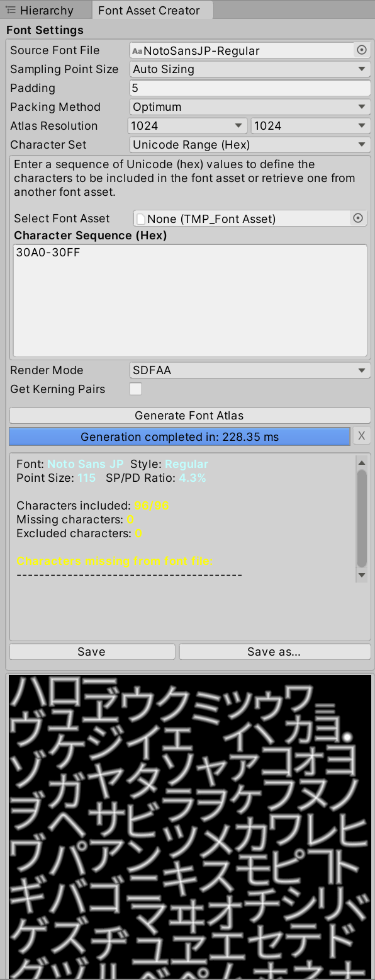Click the up arrow of the output scrollbar

click(361, 463)
